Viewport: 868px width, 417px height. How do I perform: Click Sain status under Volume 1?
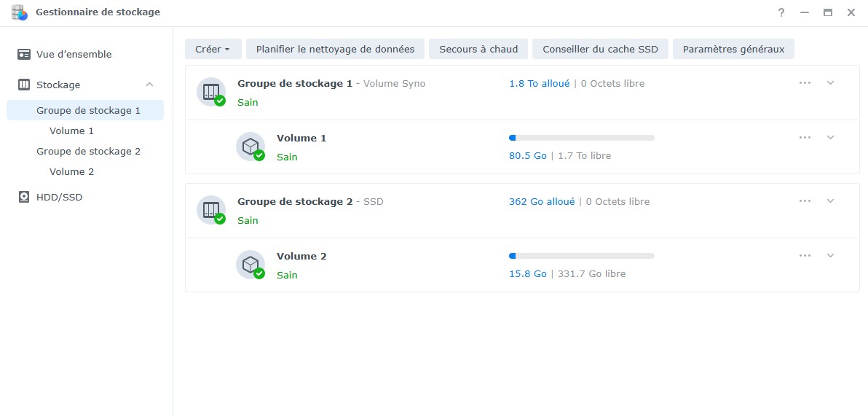pyautogui.click(x=288, y=157)
